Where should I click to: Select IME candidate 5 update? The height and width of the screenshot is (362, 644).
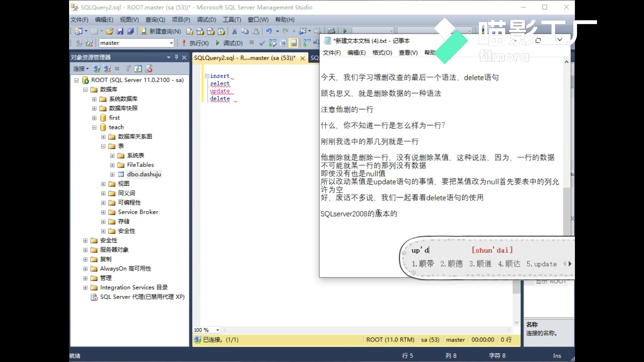[x=542, y=264]
